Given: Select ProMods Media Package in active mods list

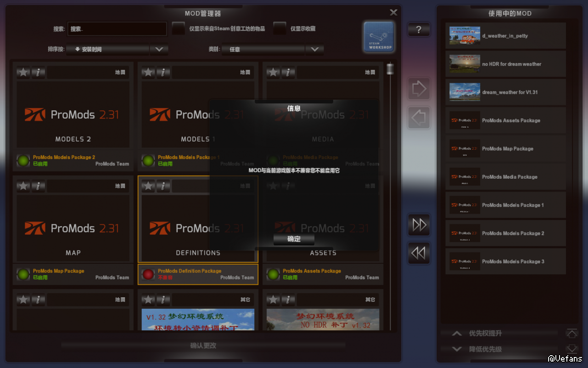Looking at the screenshot, I should (505, 177).
